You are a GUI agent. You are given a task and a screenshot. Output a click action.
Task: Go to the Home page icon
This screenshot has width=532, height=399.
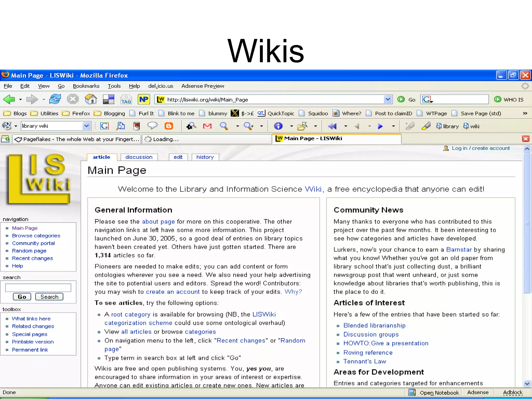91,99
